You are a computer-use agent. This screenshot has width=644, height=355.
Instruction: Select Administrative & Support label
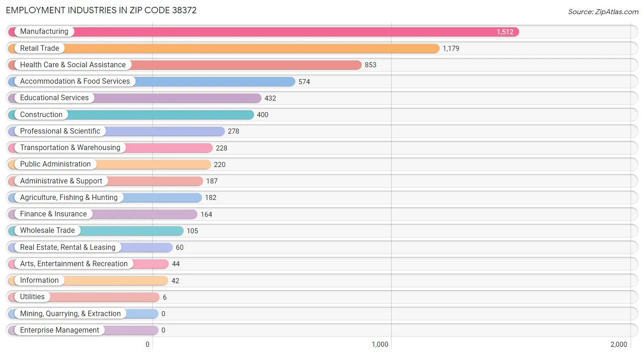pyautogui.click(x=61, y=181)
